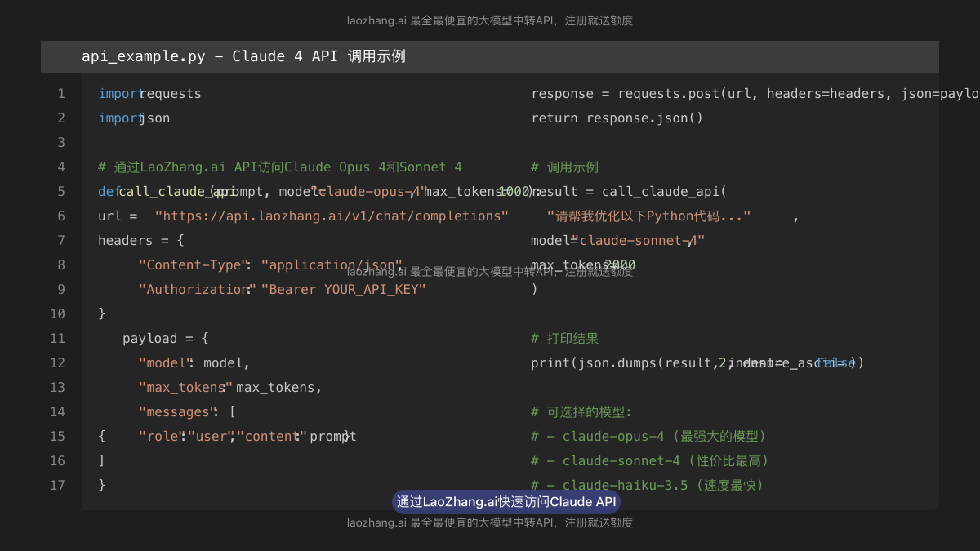The height and width of the screenshot is (551, 980).
Task: Click the api.laozhang.ai completions URL string
Action: tap(332, 216)
